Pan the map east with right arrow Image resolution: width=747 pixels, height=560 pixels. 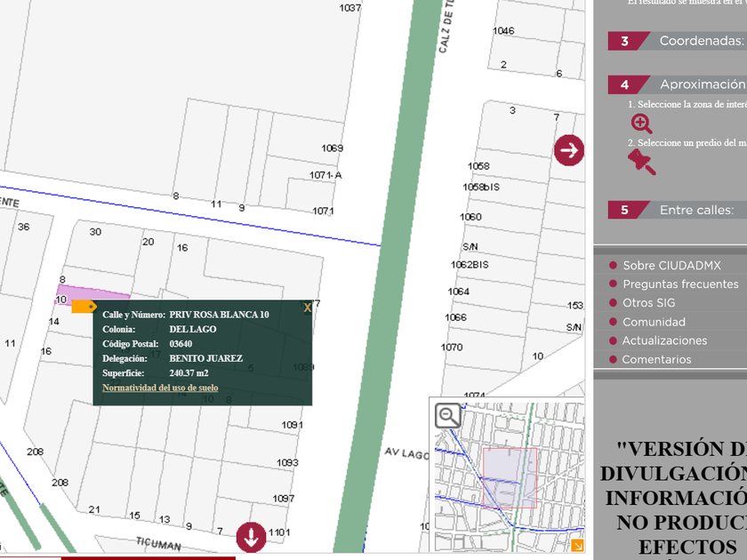coord(569,150)
